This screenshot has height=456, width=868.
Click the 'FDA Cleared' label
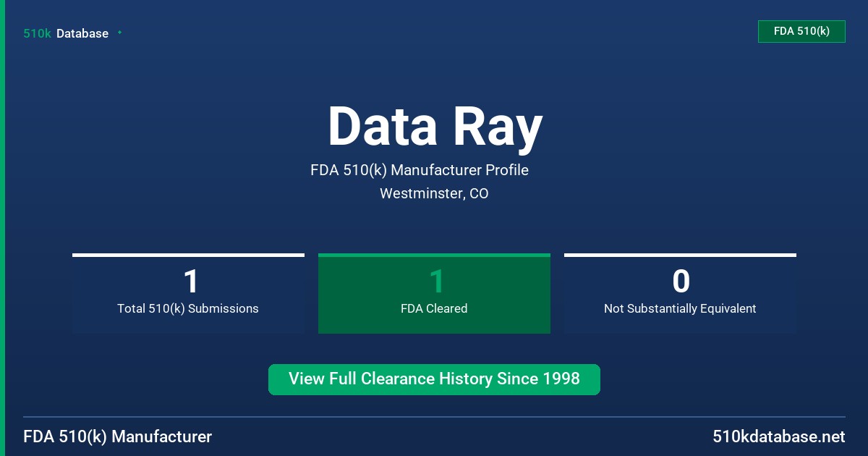[434, 309]
